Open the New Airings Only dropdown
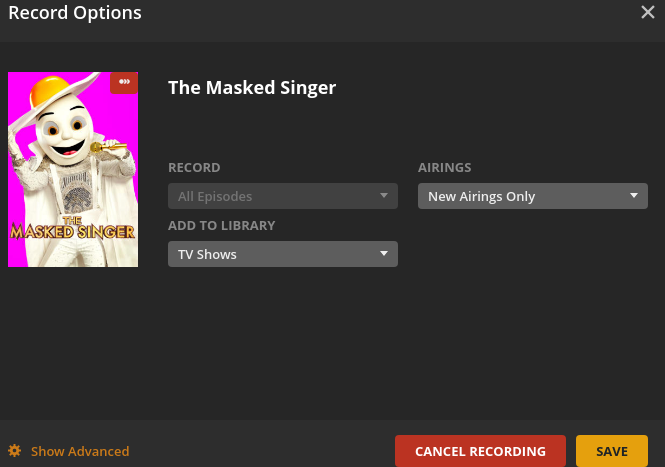The width and height of the screenshot is (665, 467). point(532,196)
